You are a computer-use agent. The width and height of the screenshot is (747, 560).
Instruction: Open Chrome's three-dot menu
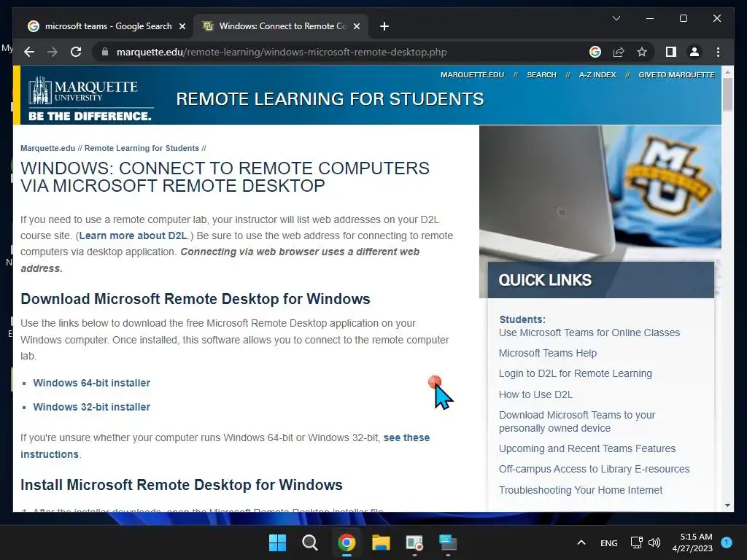pos(718,52)
